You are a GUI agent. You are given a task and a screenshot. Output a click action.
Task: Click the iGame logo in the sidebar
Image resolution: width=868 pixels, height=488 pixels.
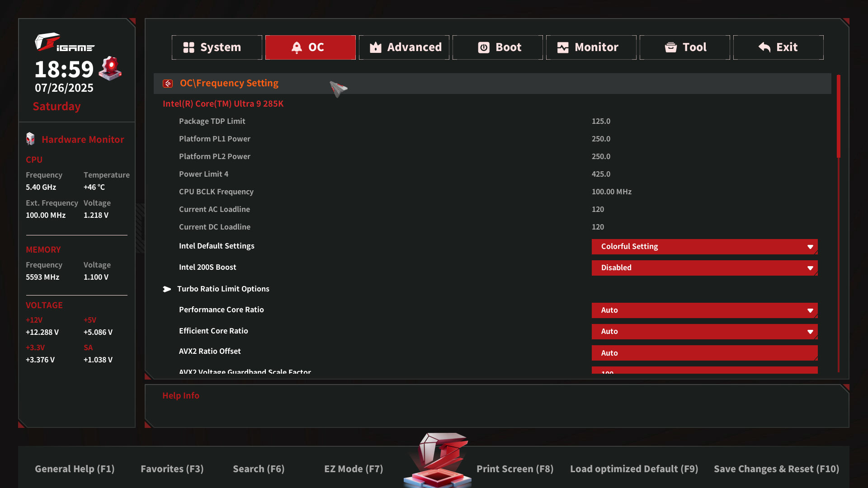pos(64,42)
